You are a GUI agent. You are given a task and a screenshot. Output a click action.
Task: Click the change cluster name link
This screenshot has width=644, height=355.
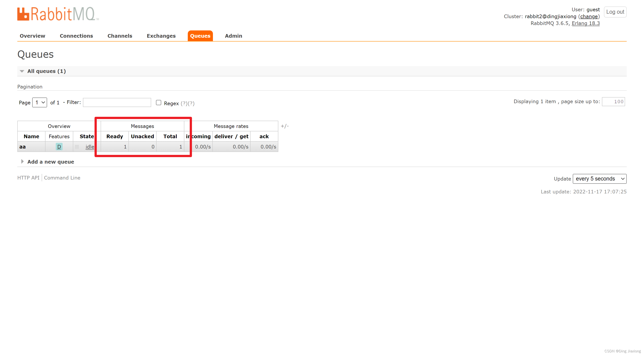click(x=589, y=17)
